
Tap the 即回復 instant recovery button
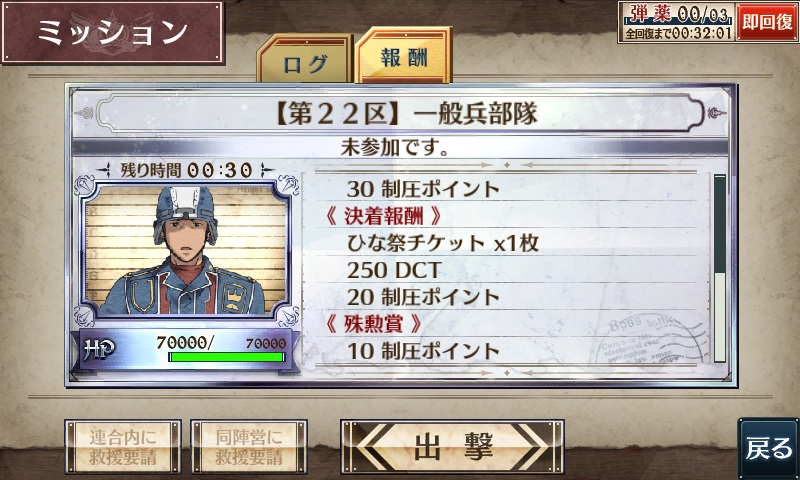coord(767,22)
